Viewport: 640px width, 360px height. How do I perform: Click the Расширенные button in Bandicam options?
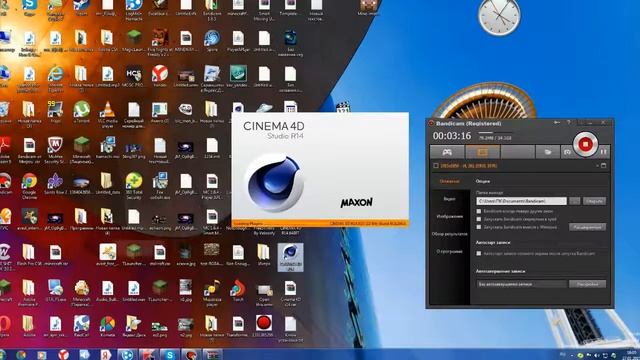click(587, 227)
